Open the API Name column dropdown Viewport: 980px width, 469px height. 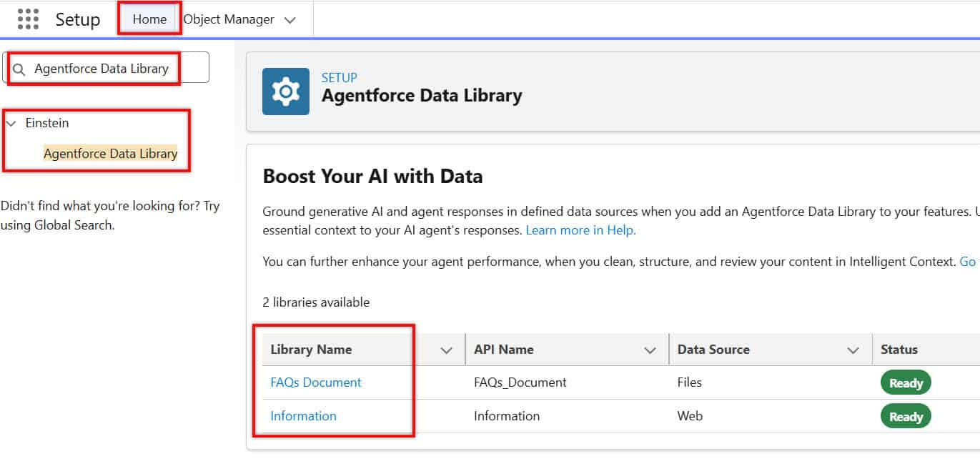coord(650,350)
